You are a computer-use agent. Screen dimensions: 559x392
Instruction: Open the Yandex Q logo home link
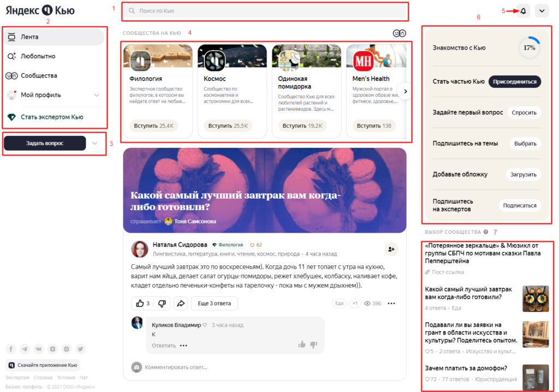[x=40, y=10]
